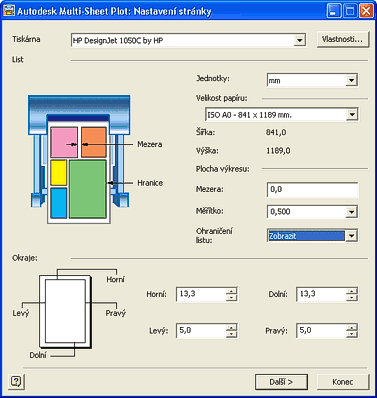
Task: Click the margins page diagram under Okraje
Action: pyautogui.click(x=65, y=311)
